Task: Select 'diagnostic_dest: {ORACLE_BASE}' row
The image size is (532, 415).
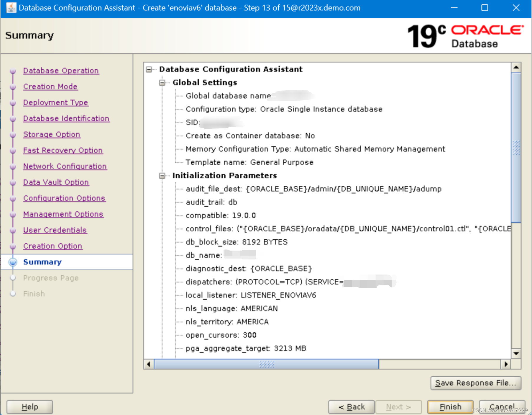Action: pyautogui.click(x=249, y=269)
